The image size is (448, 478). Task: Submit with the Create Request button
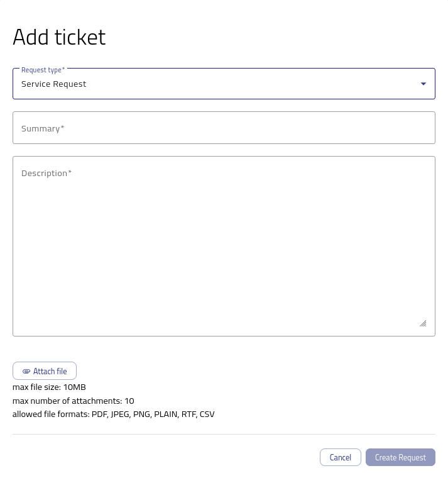coord(400,457)
